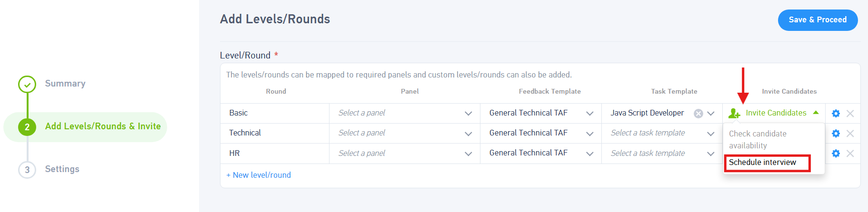Open settings gear for Basic round
Viewport: 868px width, 212px height.
pos(836,113)
